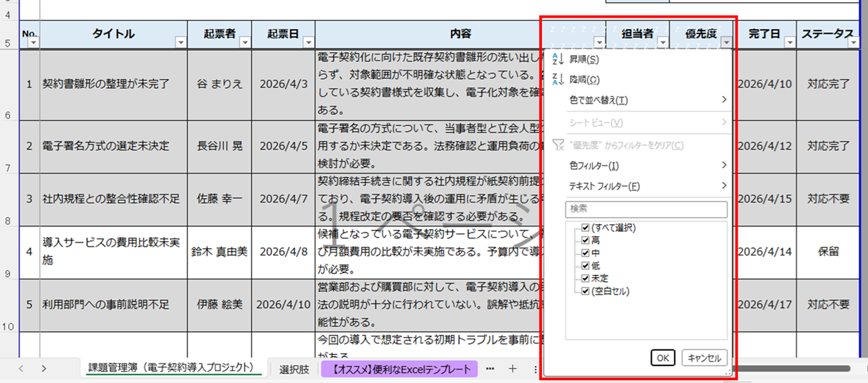
Task: Open filter dropdown for 担当者 column
Action: [662, 43]
